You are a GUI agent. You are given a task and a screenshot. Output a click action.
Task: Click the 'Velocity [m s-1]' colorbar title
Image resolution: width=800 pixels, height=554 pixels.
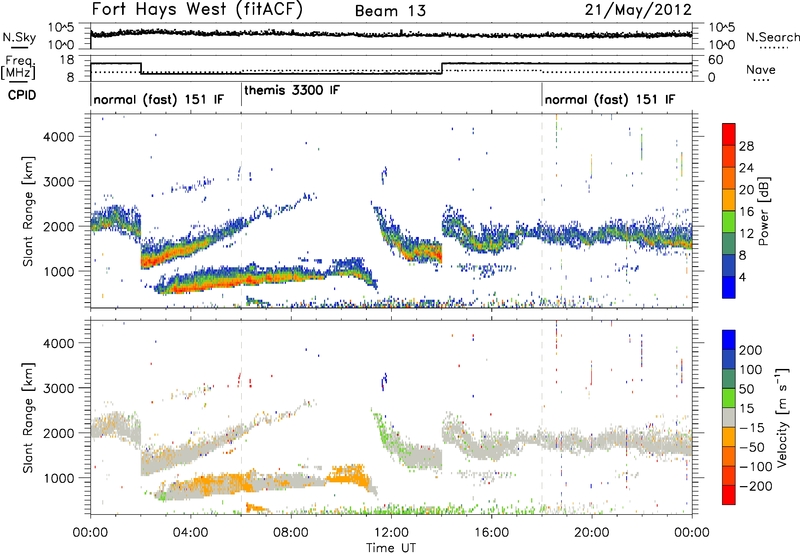(x=782, y=417)
